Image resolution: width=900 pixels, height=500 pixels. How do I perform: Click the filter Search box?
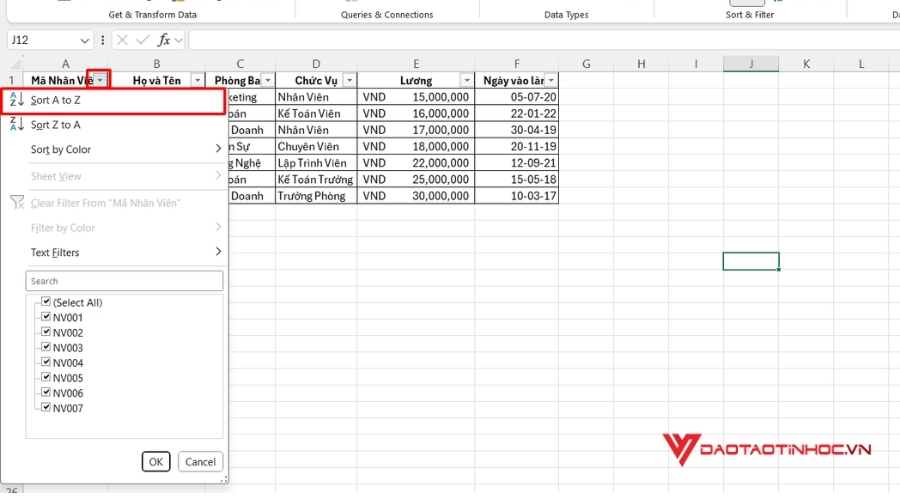click(124, 281)
